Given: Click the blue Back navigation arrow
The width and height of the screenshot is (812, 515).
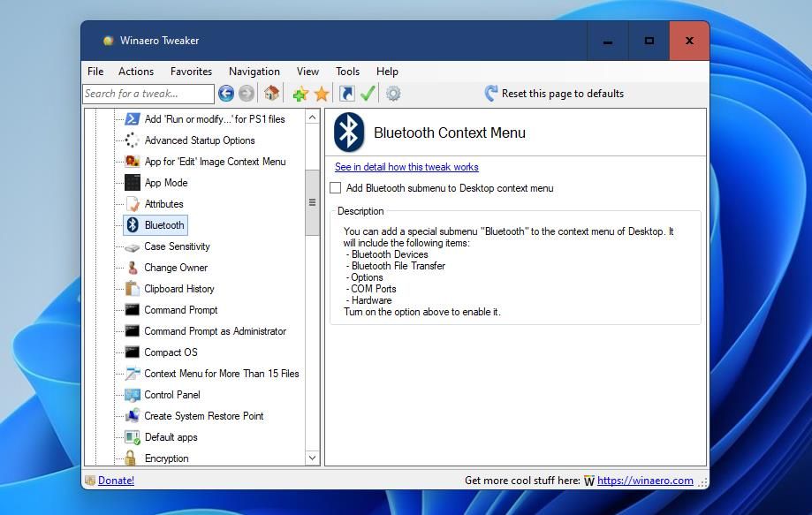Looking at the screenshot, I should pyautogui.click(x=226, y=94).
